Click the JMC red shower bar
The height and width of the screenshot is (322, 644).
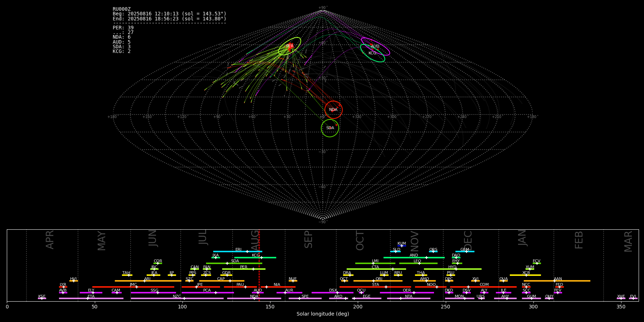(x=133, y=287)
